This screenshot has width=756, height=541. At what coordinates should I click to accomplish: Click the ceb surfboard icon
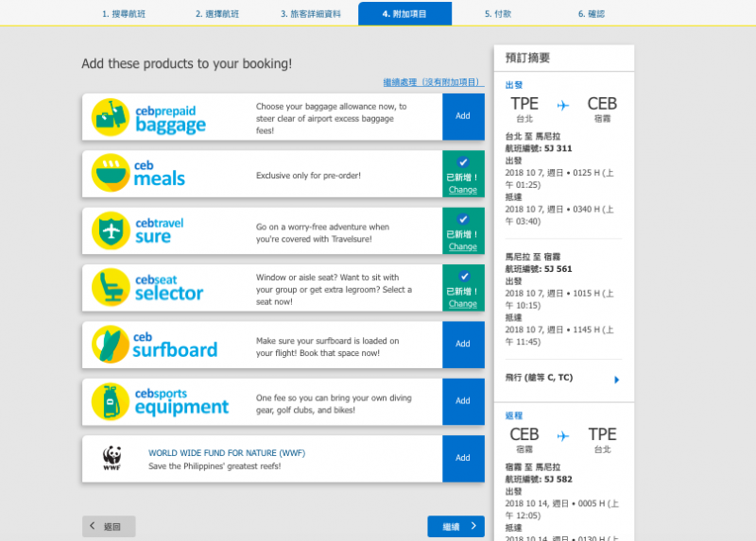[111, 344]
